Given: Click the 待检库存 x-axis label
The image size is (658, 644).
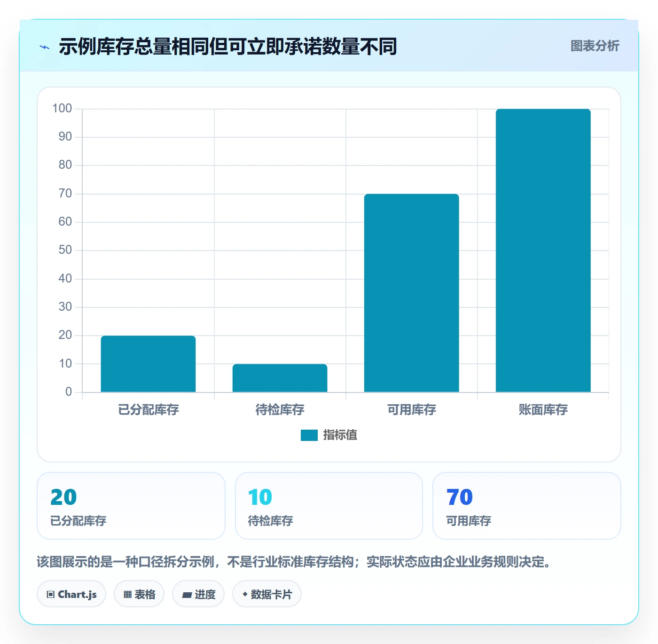Looking at the screenshot, I should point(280,410).
